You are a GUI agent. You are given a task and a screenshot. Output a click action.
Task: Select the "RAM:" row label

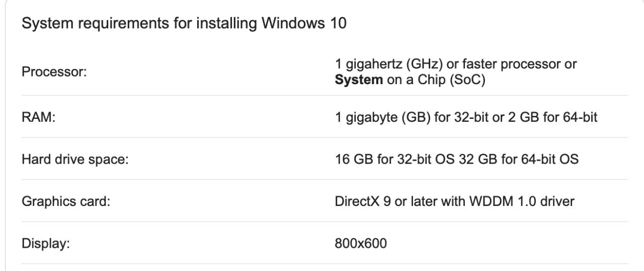(38, 118)
